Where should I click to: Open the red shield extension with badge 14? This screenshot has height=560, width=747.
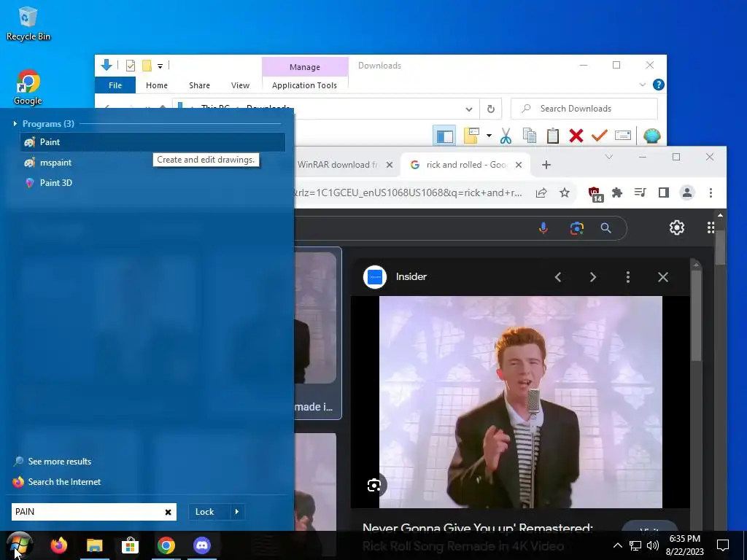(x=595, y=194)
